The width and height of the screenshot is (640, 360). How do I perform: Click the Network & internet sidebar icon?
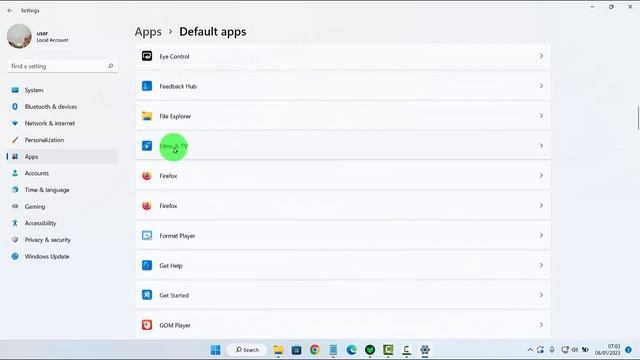pyautogui.click(x=15, y=123)
